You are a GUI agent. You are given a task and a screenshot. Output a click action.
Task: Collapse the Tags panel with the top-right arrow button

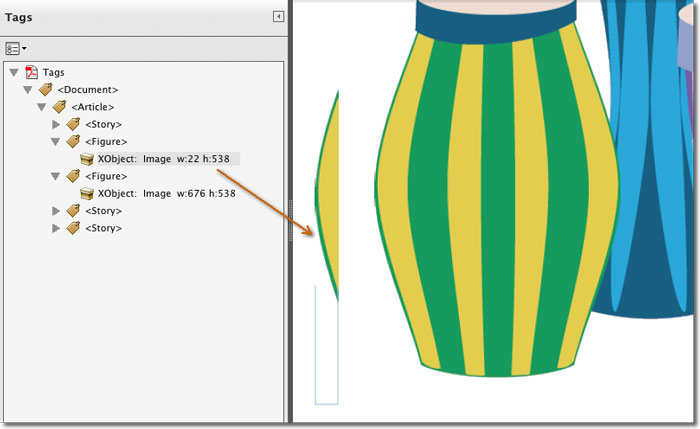(x=278, y=17)
